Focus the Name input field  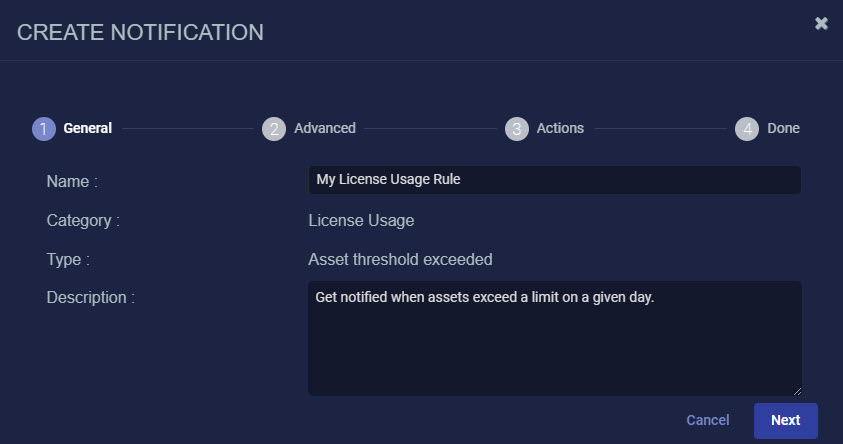click(x=554, y=180)
